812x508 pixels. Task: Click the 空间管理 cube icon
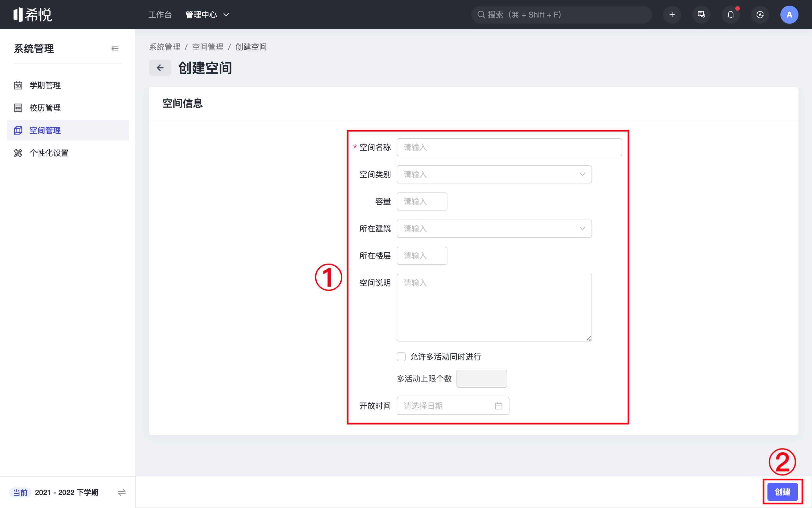[18, 130]
